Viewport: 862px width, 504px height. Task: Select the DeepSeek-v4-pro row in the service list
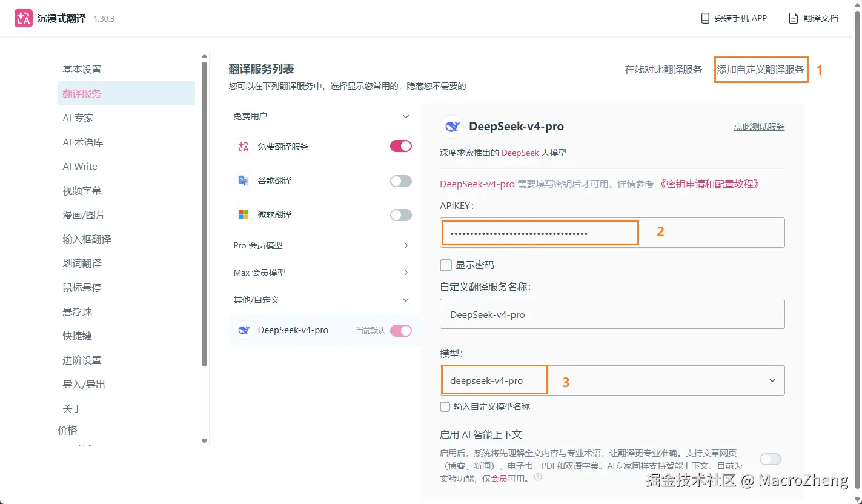point(324,330)
